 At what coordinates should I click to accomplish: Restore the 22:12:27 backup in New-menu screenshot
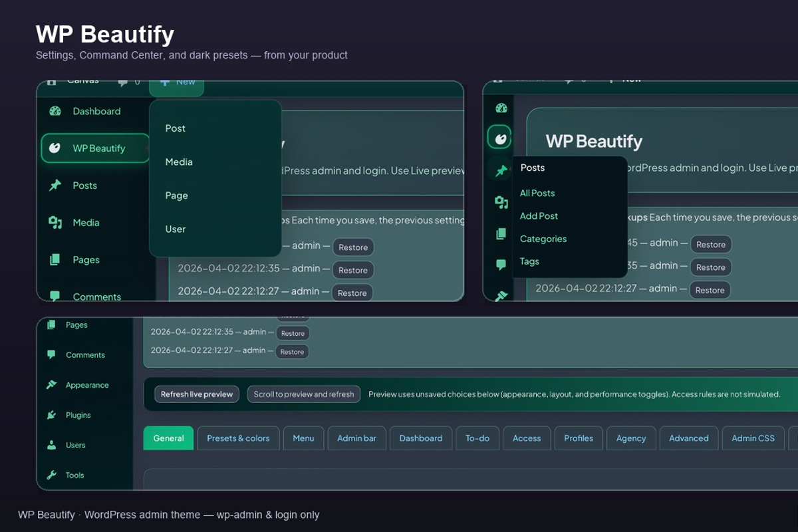point(352,293)
